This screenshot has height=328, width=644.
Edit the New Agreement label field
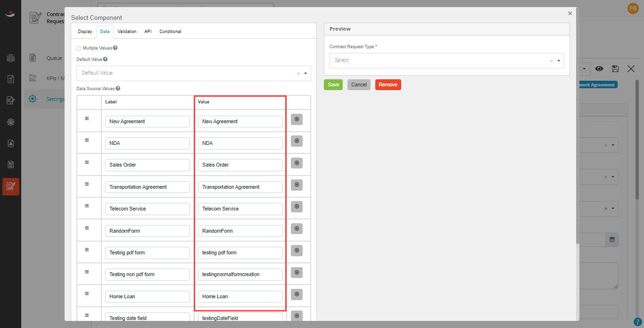point(148,121)
